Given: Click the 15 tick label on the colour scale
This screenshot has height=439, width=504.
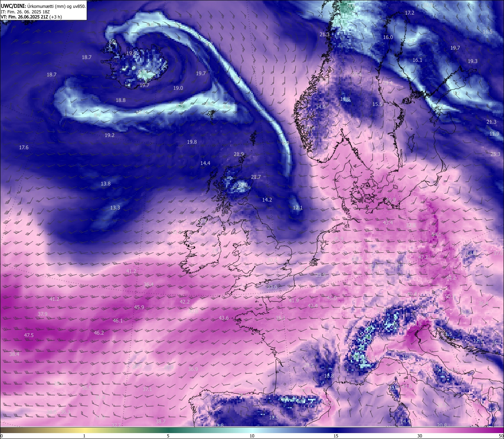Looking at the screenshot, I should [x=336, y=435].
